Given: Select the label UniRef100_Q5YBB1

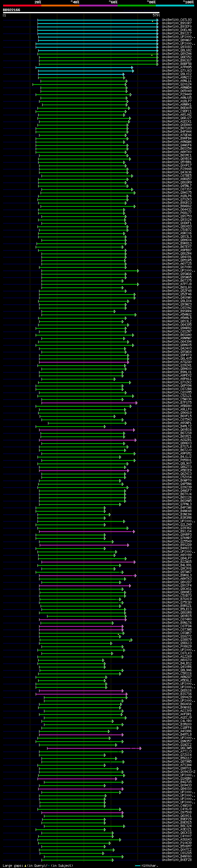Looking at the screenshot, I should [177, 162].
